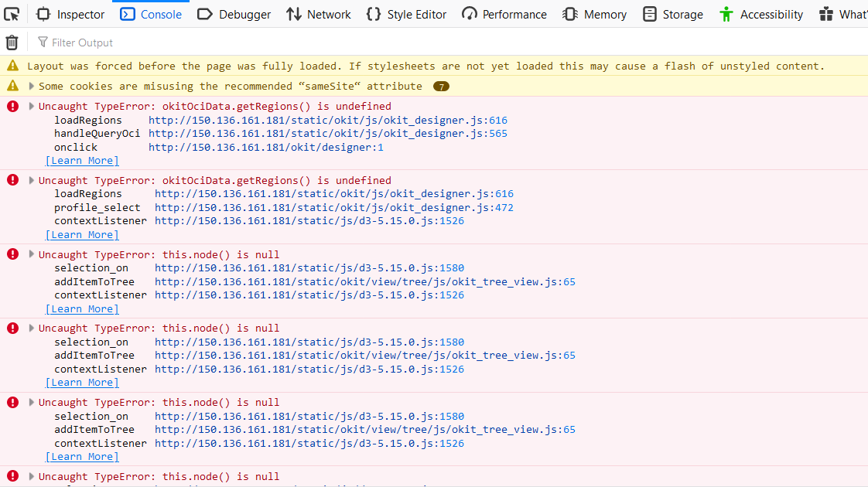The image size is (868, 487).
Task: Click error icon of first this.node() error
Action: click(12, 254)
